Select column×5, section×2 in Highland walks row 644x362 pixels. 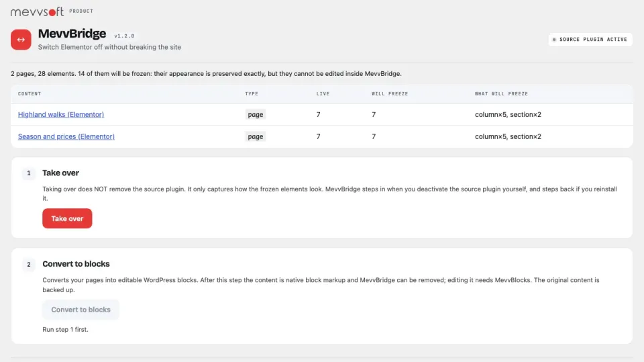click(x=508, y=114)
